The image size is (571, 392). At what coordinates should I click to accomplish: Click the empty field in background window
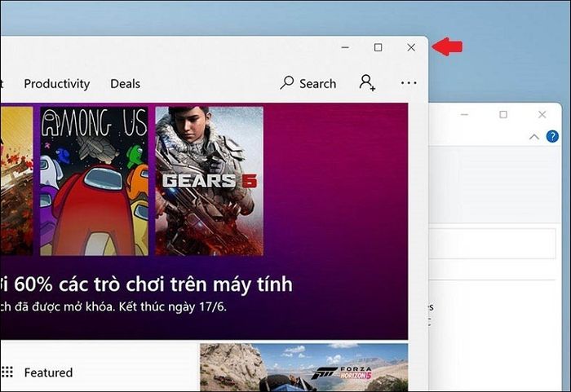(x=493, y=244)
